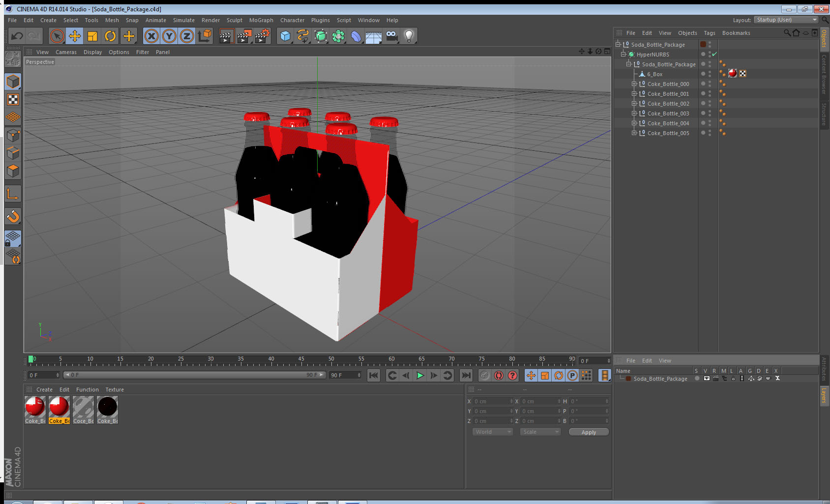Activate the Move tool
The width and height of the screenshot is (830, 504).
(75, 36)
